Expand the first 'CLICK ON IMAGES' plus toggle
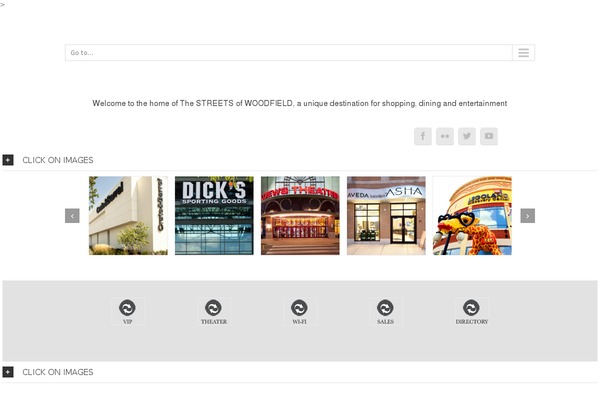The image size is (600, 400). pos(8,160)
